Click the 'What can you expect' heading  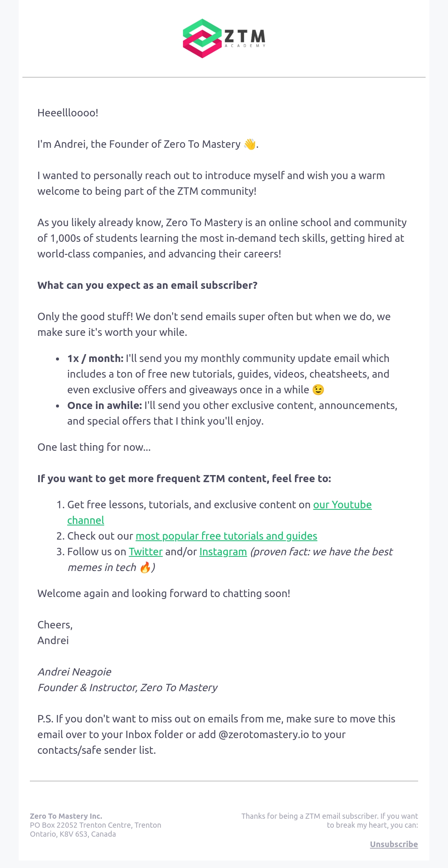(147, 285)
